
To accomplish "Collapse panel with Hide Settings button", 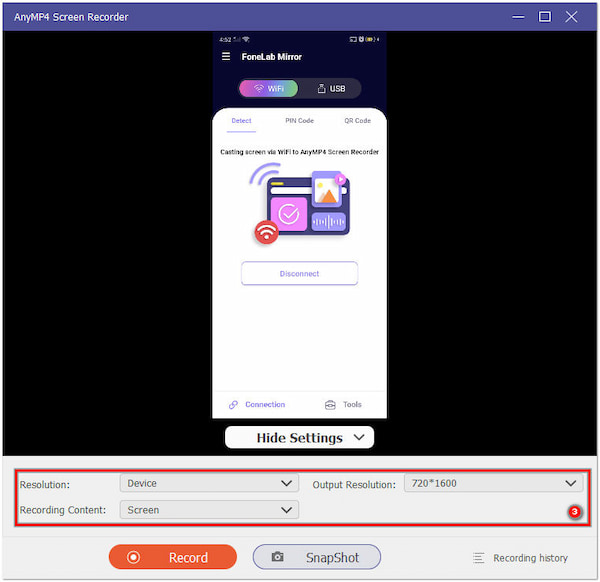I will 299,437.
